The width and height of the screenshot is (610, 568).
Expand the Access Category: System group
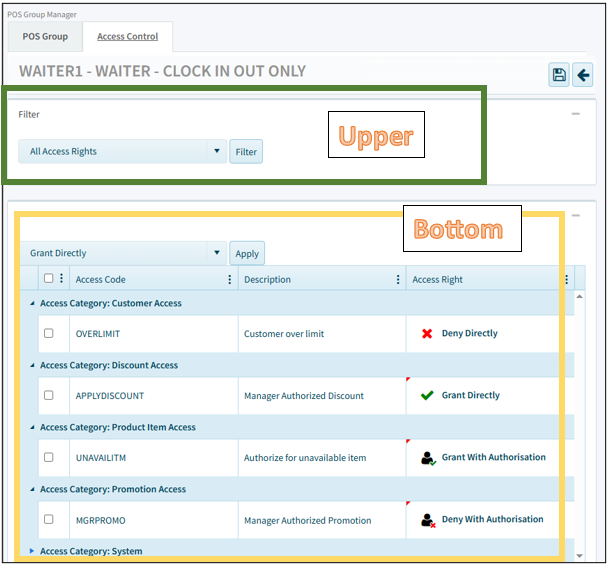[32, 551]
